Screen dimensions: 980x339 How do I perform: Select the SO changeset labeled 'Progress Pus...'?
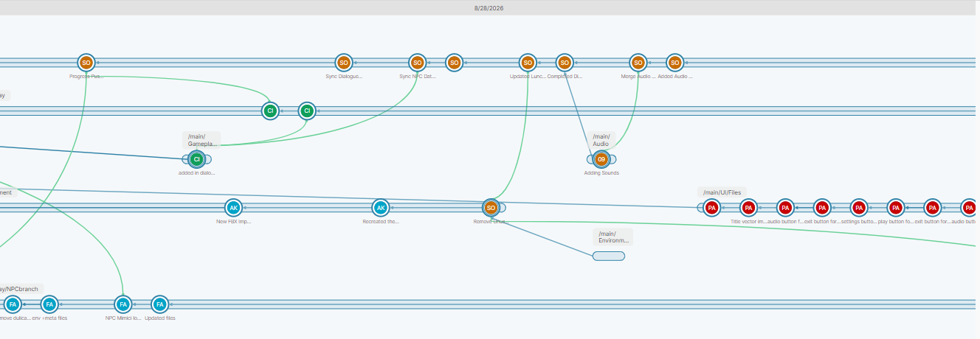[x=86, y=63]
